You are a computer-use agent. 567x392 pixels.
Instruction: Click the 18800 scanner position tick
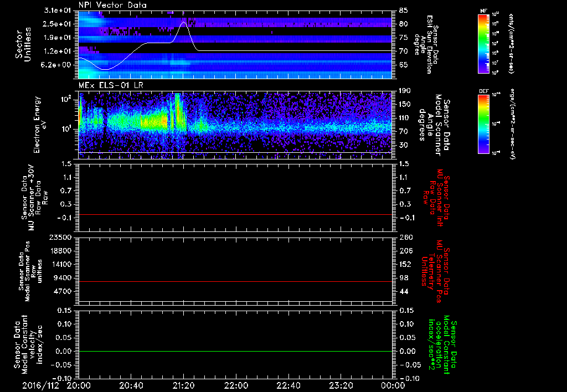(x=60, y=251)
